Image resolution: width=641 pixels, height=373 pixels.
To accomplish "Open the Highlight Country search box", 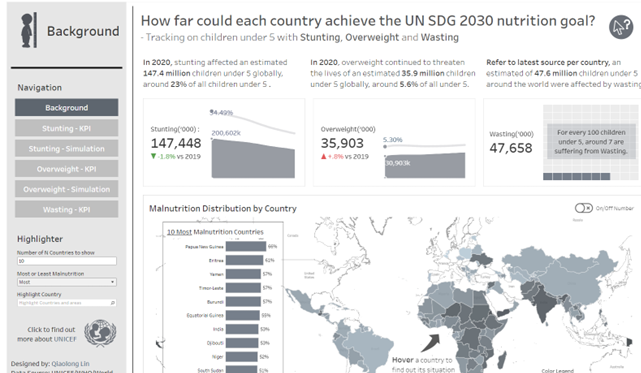I will tap(67, 303).
